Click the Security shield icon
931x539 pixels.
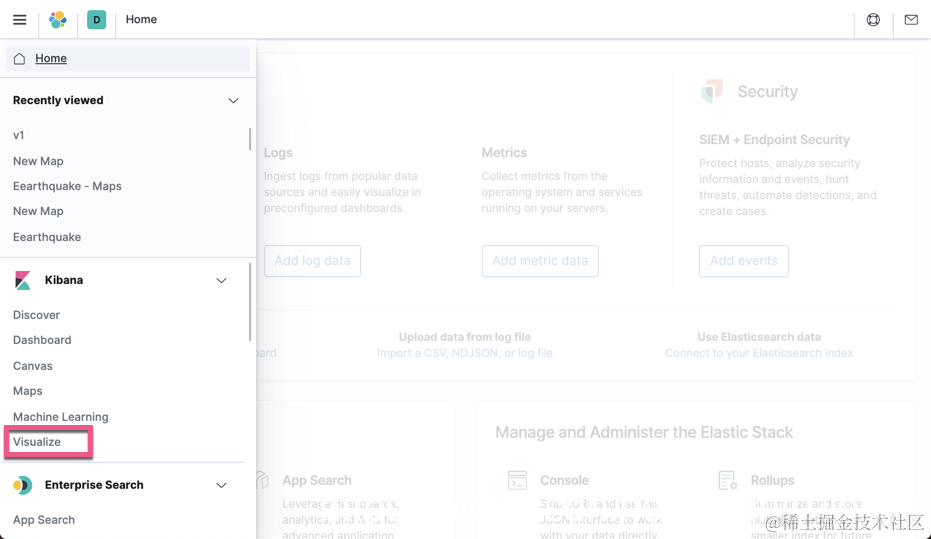coord(711,91)
